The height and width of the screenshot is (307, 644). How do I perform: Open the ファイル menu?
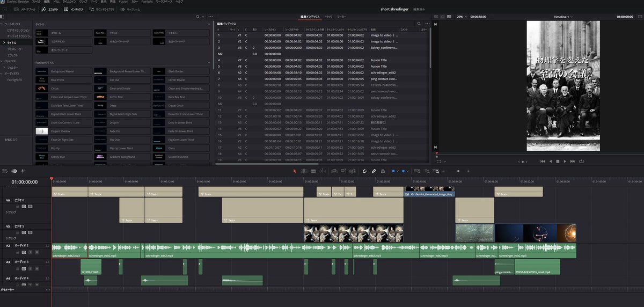36,2
